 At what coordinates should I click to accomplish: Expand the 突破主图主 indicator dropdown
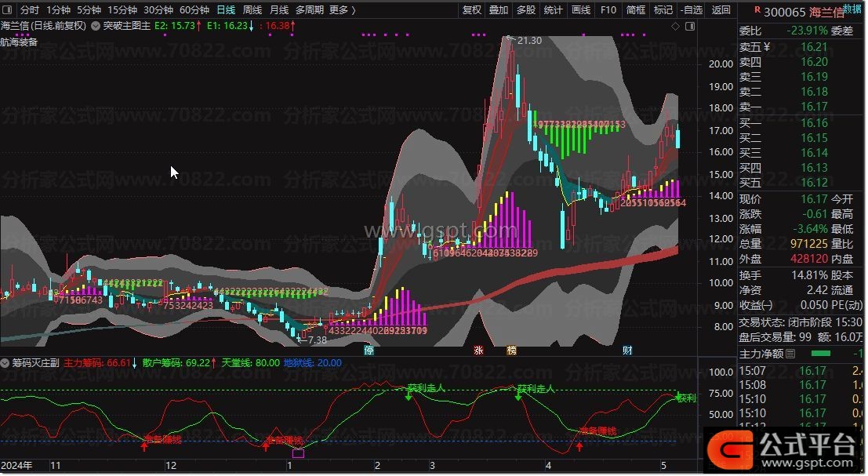pos(96,26)
